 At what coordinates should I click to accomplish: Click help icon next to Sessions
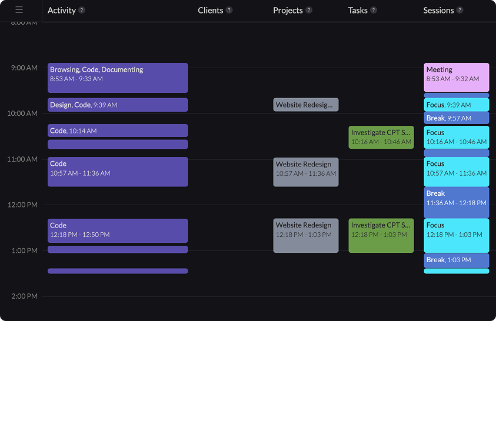tap(460, 10)
